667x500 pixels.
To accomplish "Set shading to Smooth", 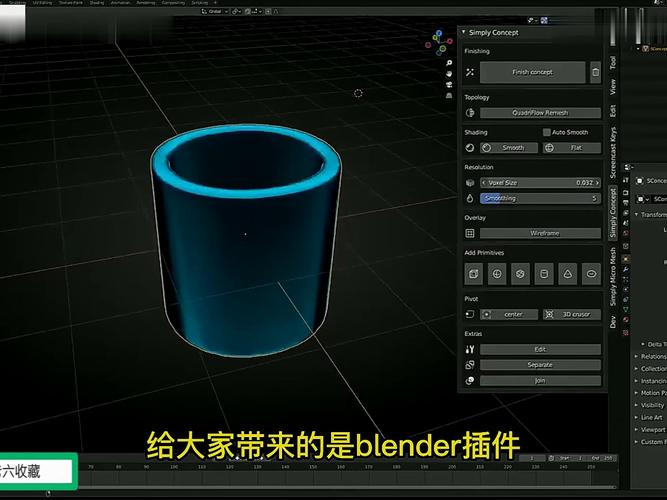I will click(x=509, y=148).
